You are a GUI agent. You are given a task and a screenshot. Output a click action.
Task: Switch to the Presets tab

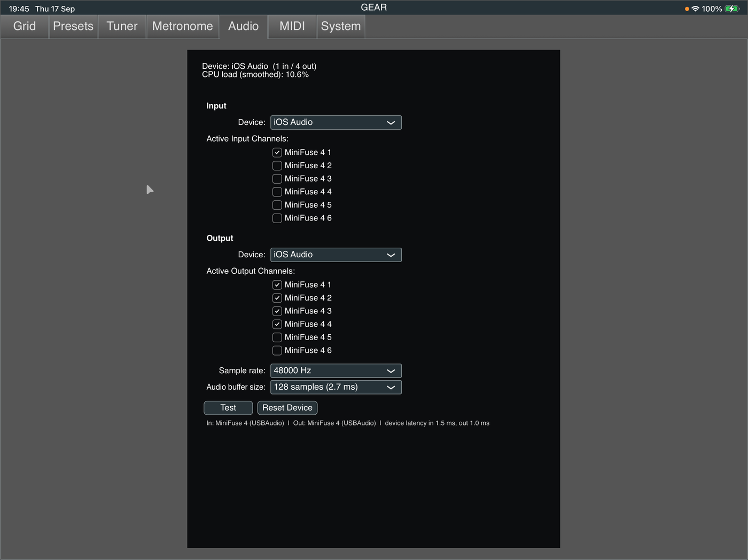click(73, 27)
